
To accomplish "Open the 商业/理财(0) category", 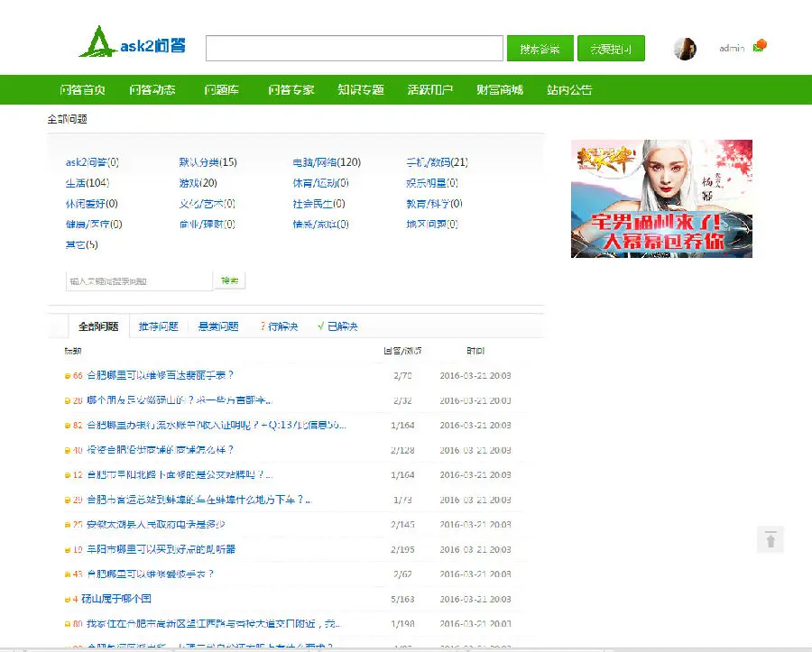I will [x=208, y=225].
